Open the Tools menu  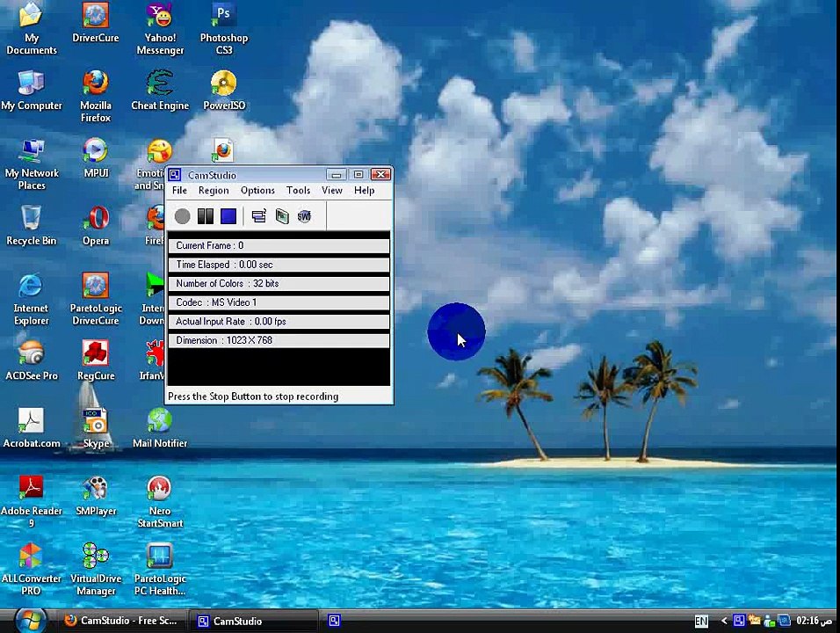pos(298,190)
